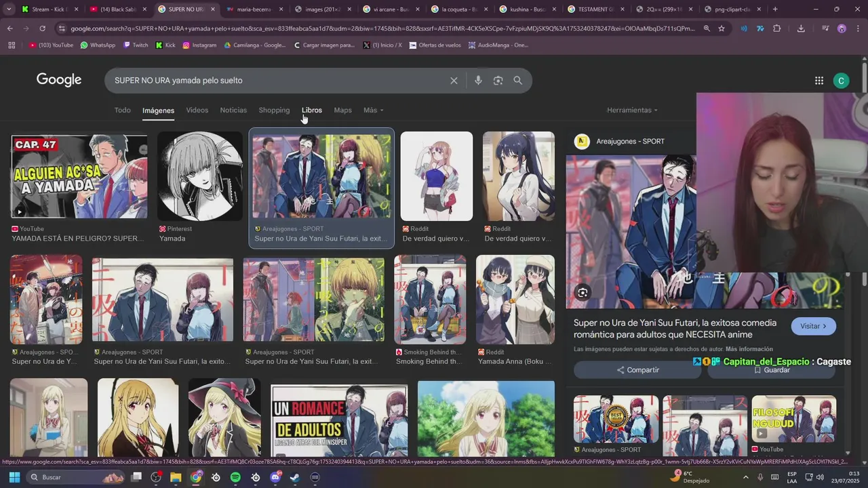Show hidden system tray icons
Screen dimensions: 868x488
pos(746,477)
